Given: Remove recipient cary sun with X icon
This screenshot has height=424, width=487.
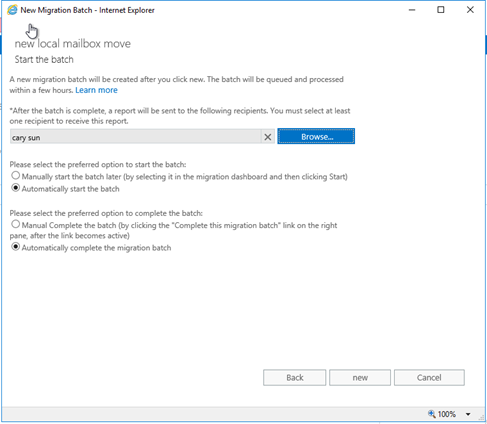Looking at the screenshot, I should click(x=268, y=137).
